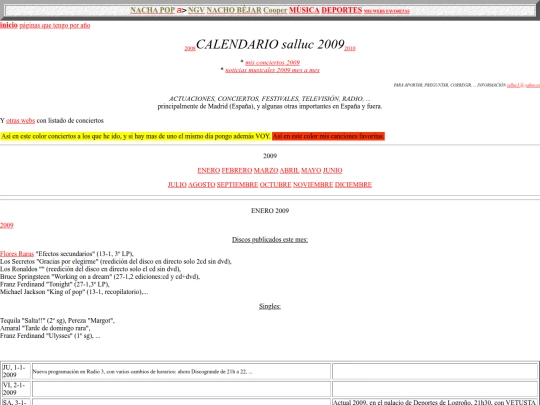The height and width of the screenshot is (405, 540).
Task: Go to the 2008 calendar link
Action: [x=190, y=48]
